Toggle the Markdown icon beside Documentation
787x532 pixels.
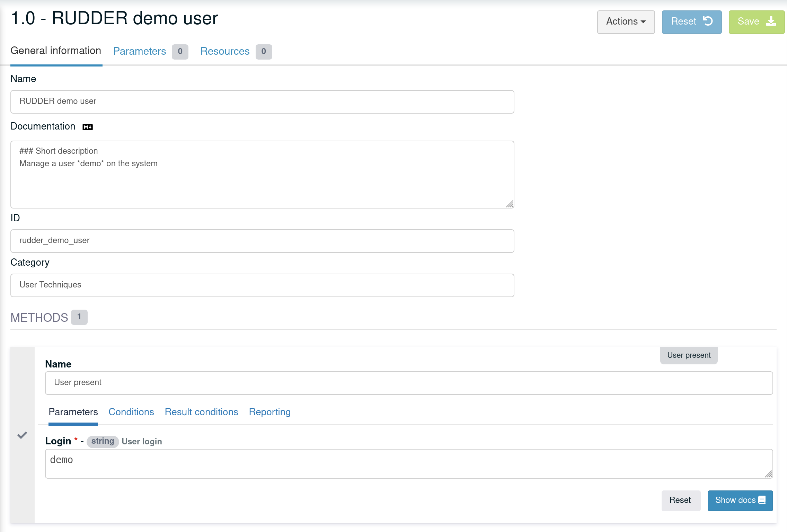click(x=88, y=127)
